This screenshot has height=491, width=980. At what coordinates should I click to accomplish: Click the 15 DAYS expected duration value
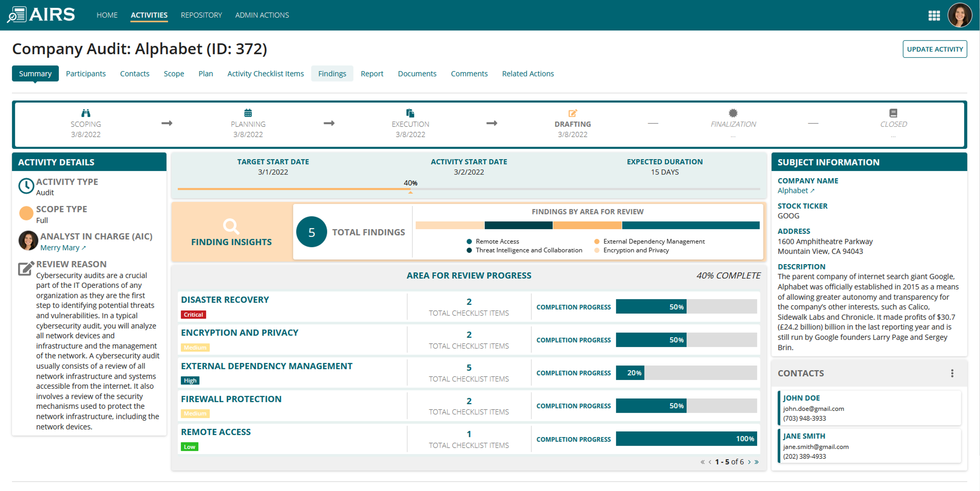click(x=665, y=172)
